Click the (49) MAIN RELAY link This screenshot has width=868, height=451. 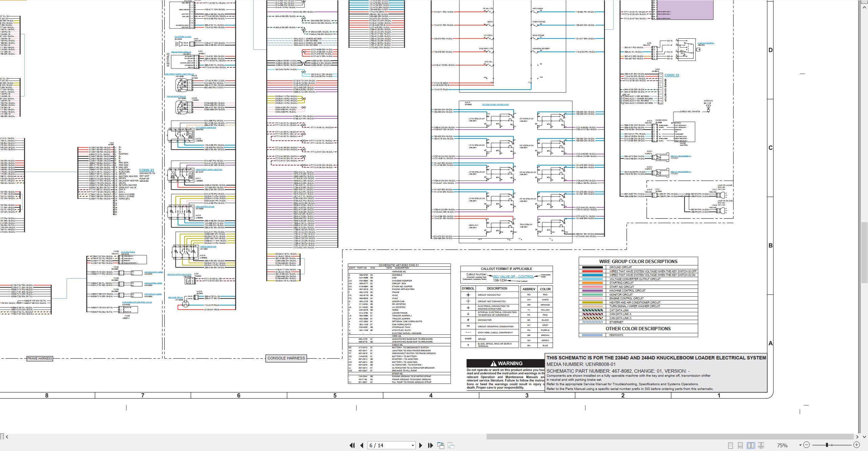tap(175, 297)
